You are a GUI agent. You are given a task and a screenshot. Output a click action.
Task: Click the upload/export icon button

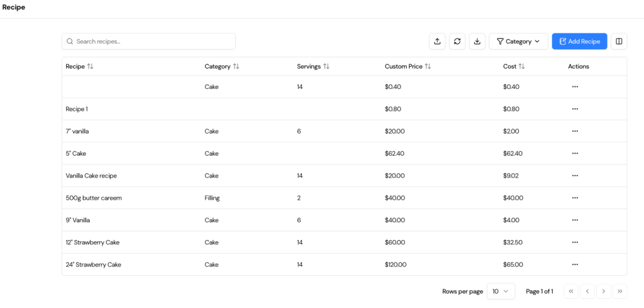(x=437, y=42)
